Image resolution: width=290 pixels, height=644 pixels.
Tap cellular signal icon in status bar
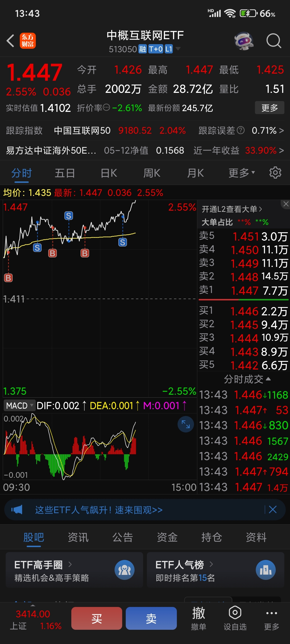point(215,13)
